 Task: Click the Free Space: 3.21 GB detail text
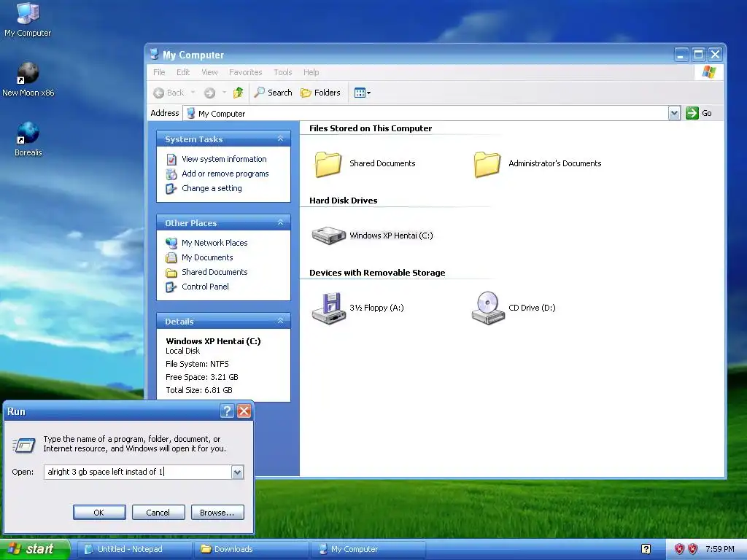pos(202,377)
